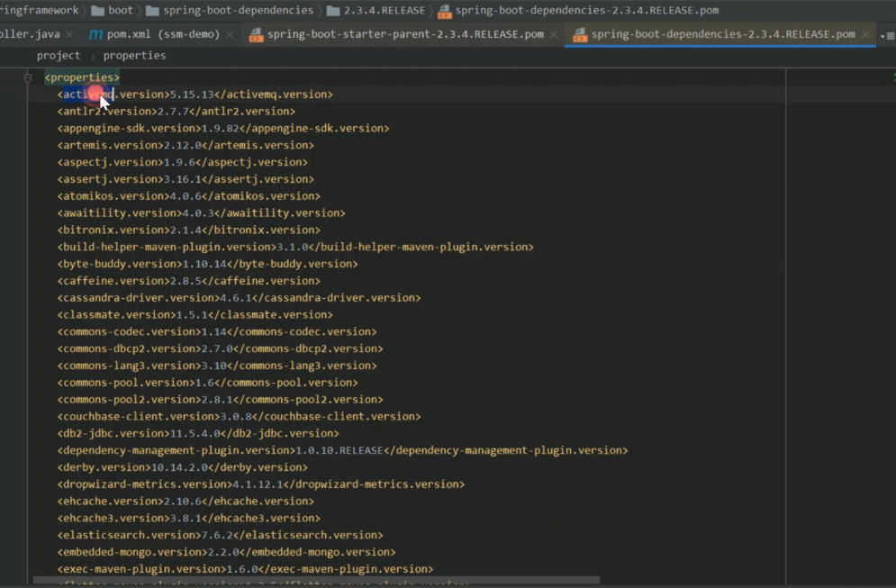Click the ehcache3.version line
896x588 pixels.
pyautogui.click(x=188, y=519)
